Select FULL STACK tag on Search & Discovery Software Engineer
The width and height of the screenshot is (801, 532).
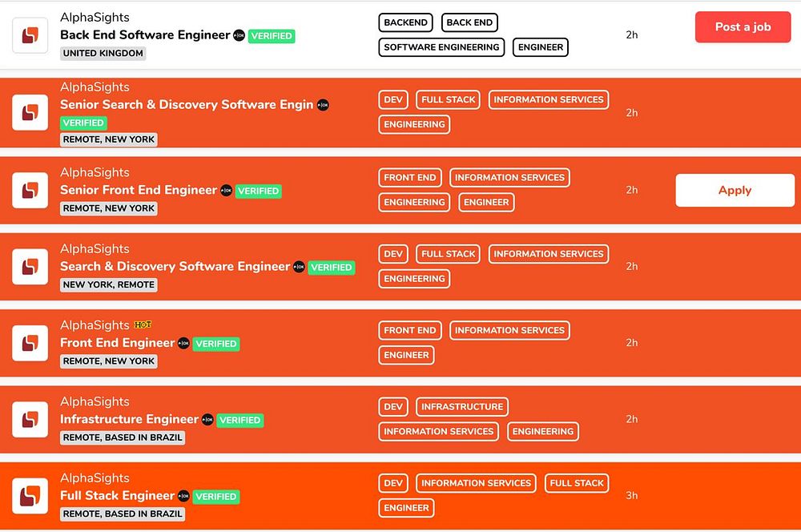448,253
